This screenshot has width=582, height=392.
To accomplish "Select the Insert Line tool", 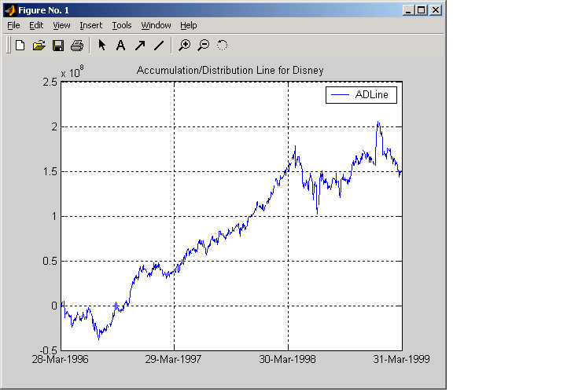I will pyautogui.click(x=159, y=46).
